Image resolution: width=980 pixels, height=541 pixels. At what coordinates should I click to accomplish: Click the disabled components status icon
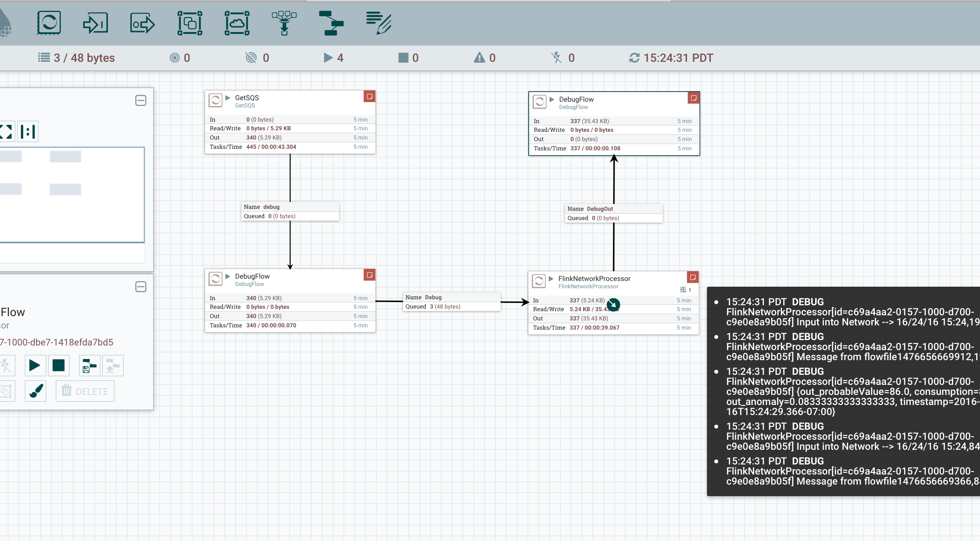click(556, 58)
